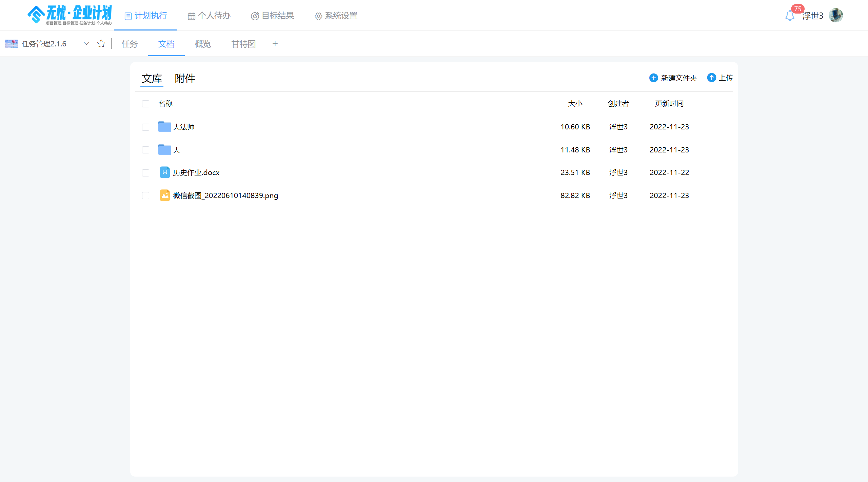Image resolution: width=868 pixels, height=482 pixels.
Task: Click the PNG image file icon
Action: pos(165,195)
